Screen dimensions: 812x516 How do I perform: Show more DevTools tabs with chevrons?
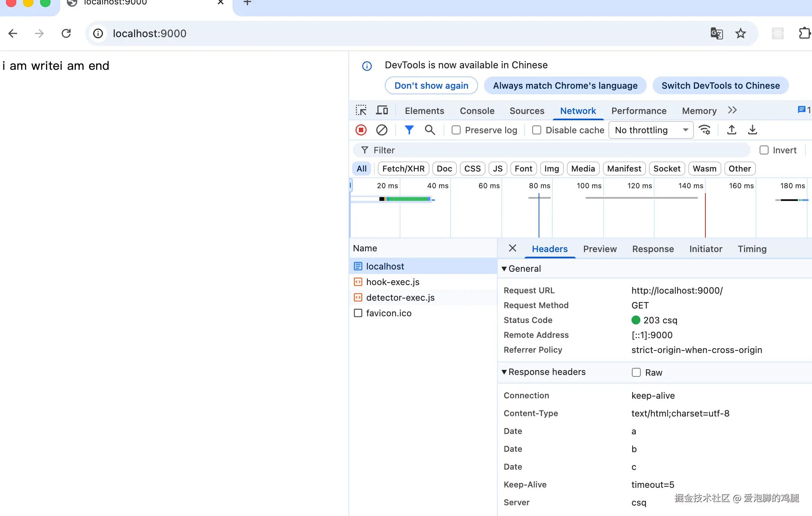coord(732,111)
